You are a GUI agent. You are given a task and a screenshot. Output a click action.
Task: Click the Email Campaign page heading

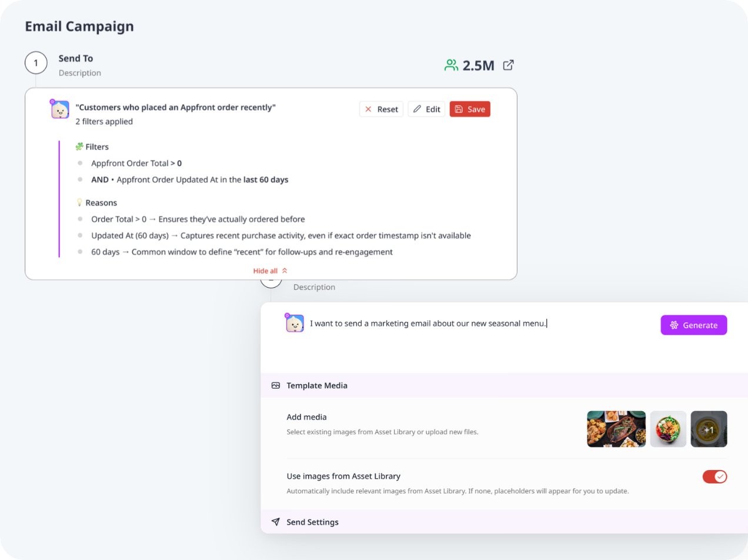(79, 26)
